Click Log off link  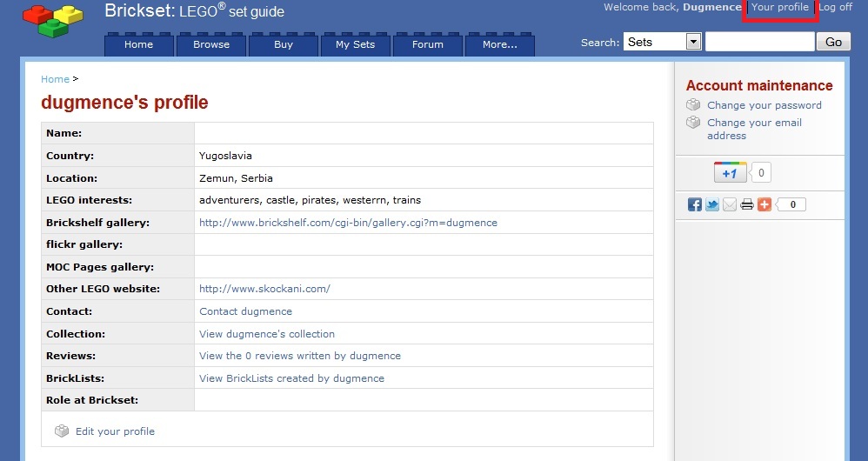(x=835, y=7)
